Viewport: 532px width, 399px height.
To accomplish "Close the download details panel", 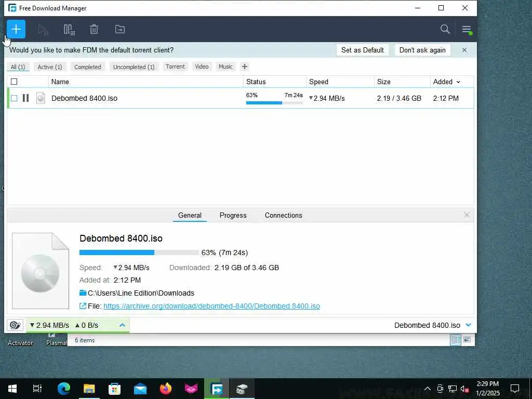I will coord(467,215).
